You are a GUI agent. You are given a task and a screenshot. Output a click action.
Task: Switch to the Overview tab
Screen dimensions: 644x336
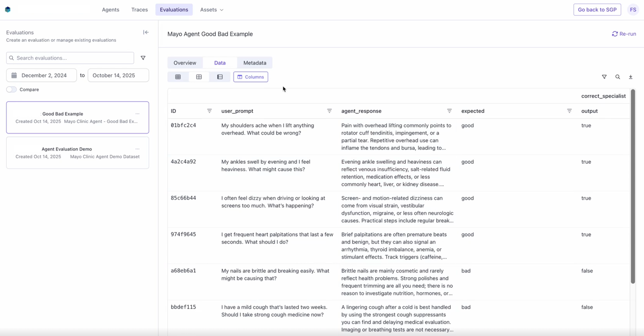pos(185,63)
